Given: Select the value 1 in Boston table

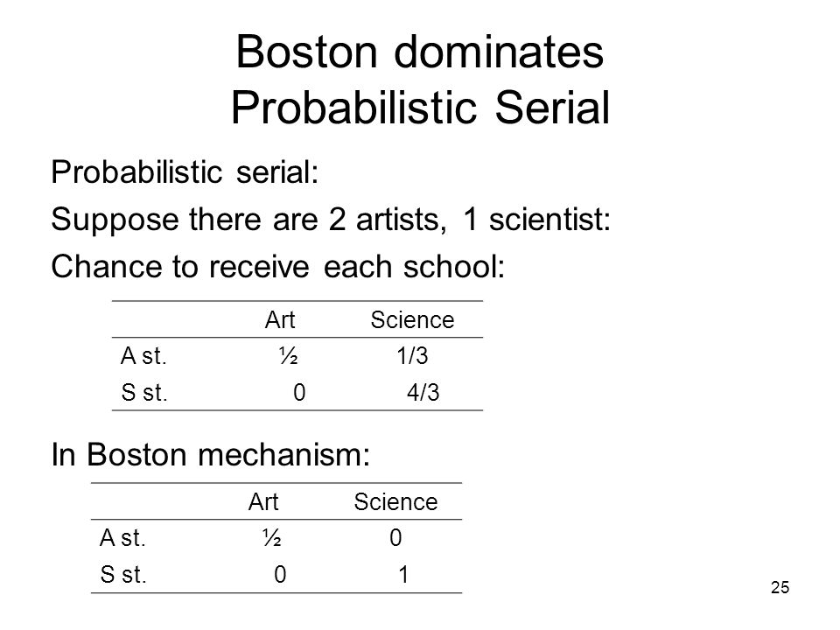Looking at the screenshot, I should 403,574.
